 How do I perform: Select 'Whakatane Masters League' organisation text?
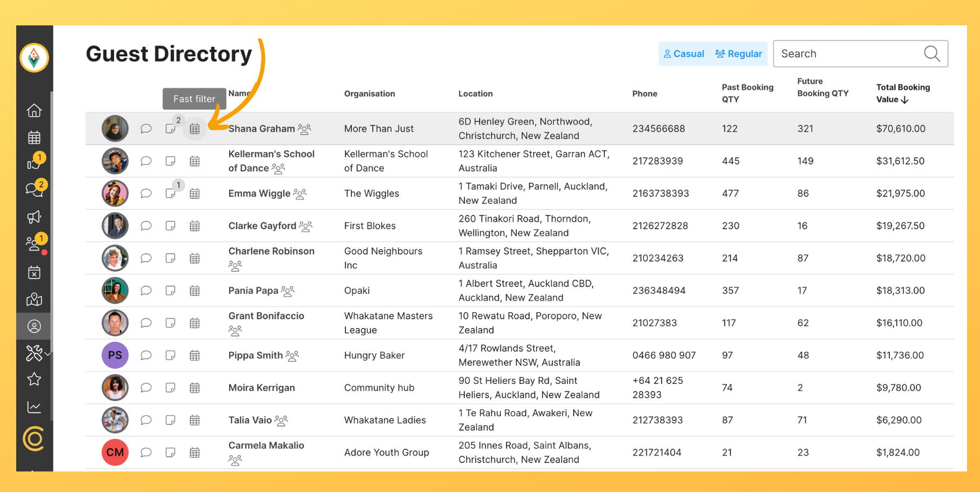tap(388, 323)
